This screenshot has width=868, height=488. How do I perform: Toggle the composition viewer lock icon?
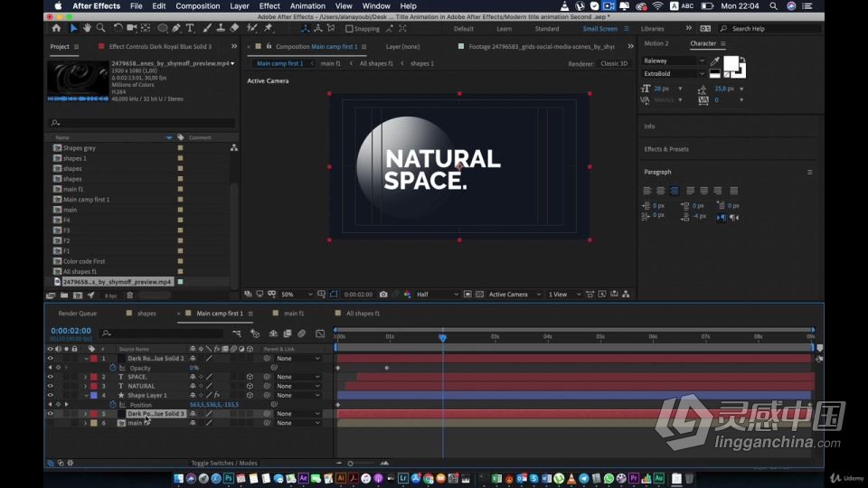(x=269, y=46)
